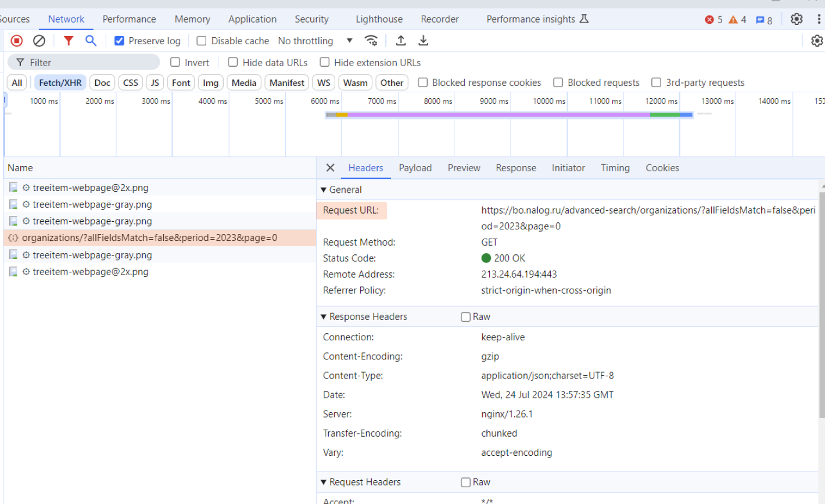Switch to the Network panel tab
The height and width of the screenshot is (504, 825).
(x=66, y=19)
